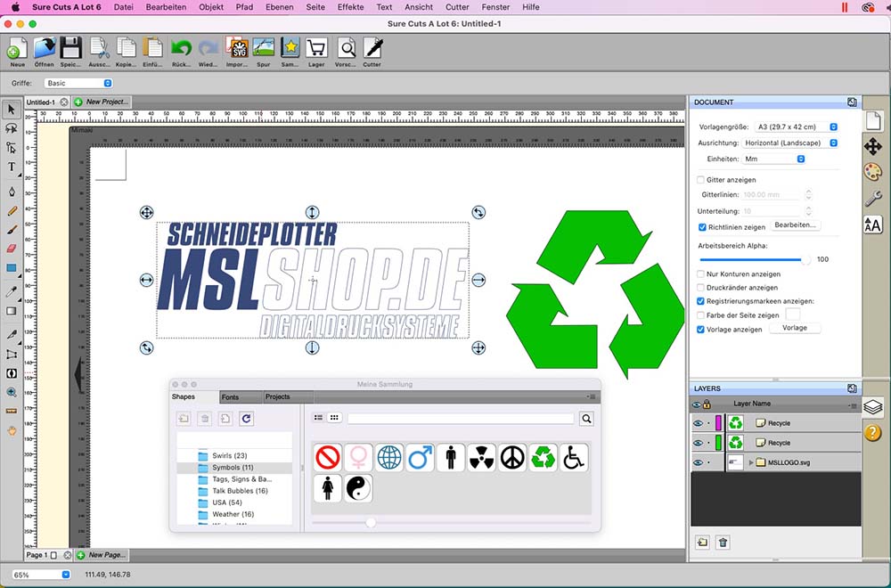Select the Hand pan tool
The height and width of the screenshot is (588, 891).
click(12, 430)
